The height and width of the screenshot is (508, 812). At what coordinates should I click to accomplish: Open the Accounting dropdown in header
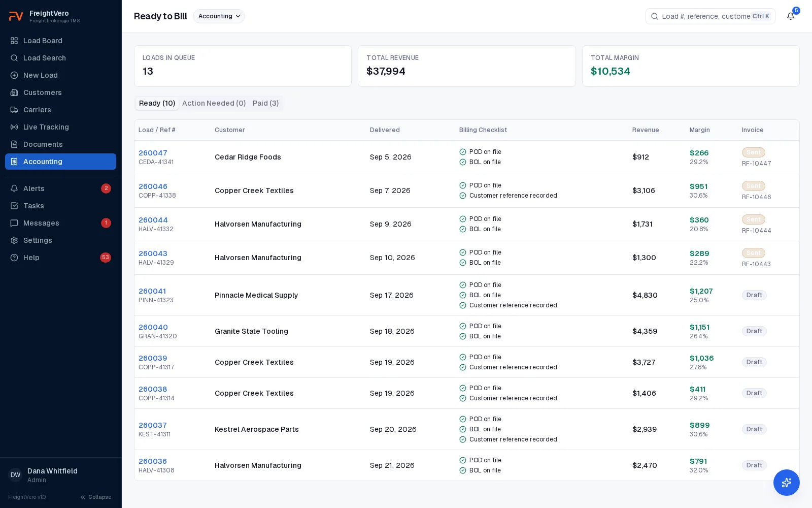(219, 16)
